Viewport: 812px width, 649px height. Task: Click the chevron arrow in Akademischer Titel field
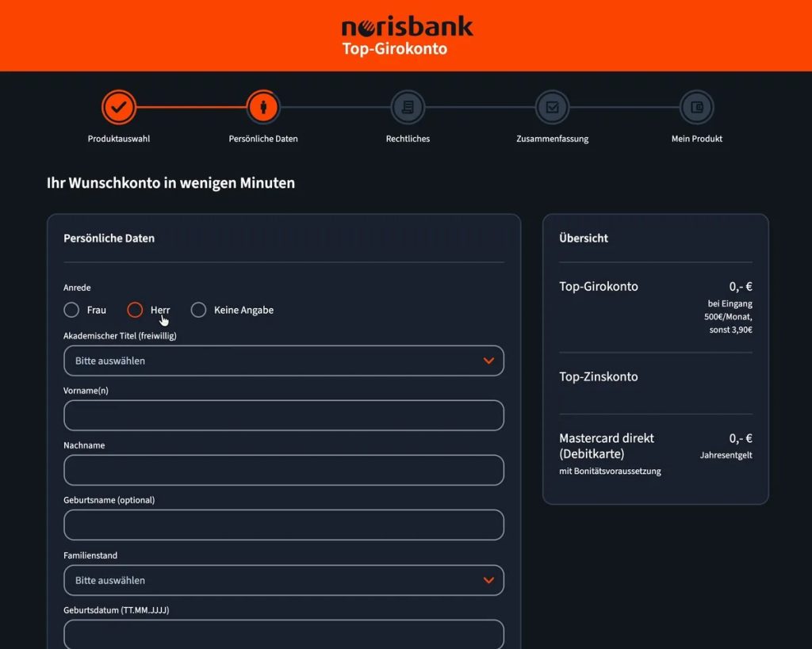tap(488, 361)
